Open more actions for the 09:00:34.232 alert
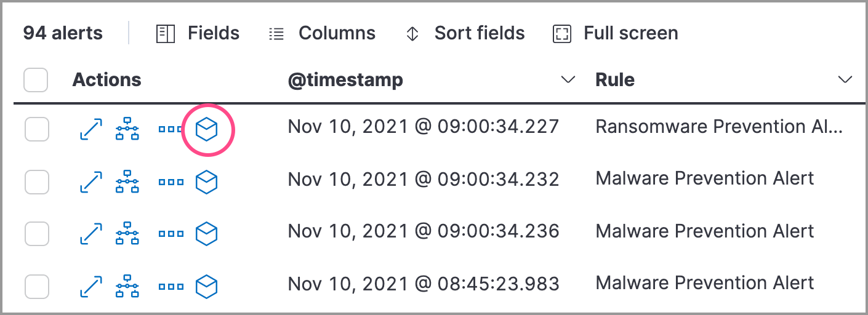The image size is (868, 315). click(171, 182)
